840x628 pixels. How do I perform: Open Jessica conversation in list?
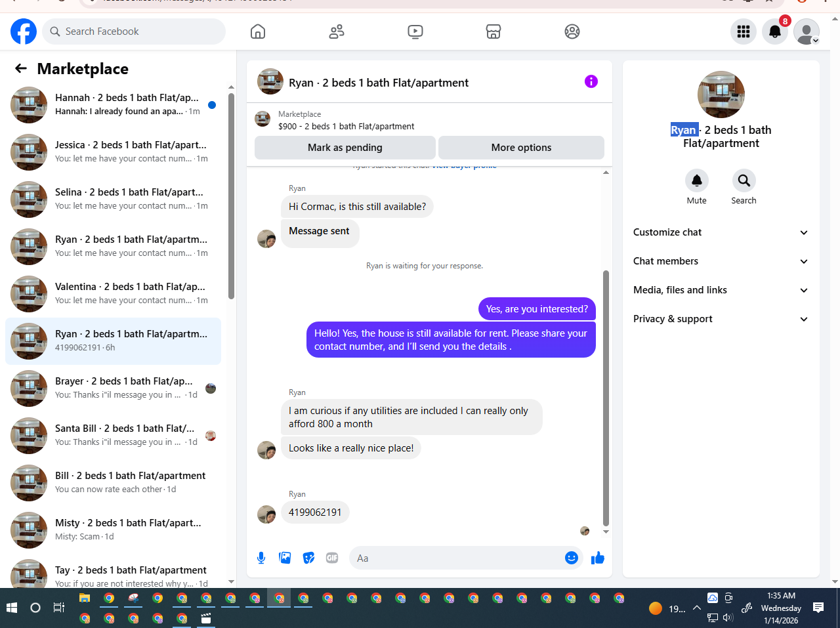[x=113, y=152]
